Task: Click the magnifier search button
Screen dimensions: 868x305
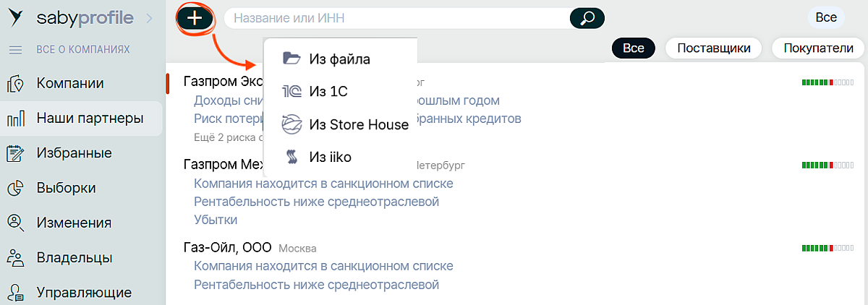Action: 587,18
